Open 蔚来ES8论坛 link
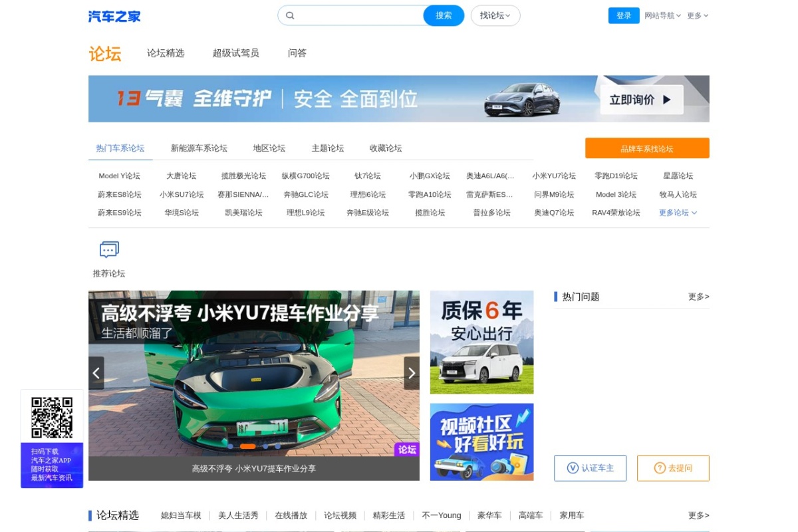 click(120, 195)
